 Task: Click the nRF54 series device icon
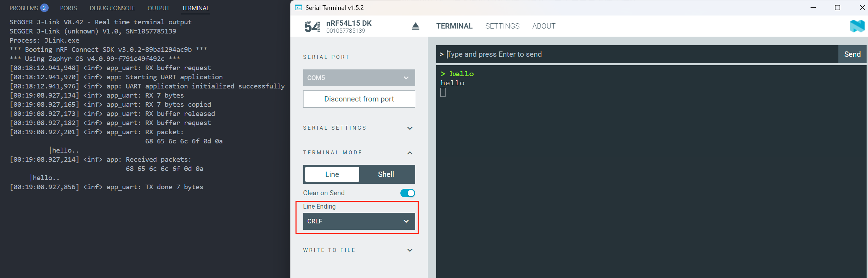[x=312, y=26]
